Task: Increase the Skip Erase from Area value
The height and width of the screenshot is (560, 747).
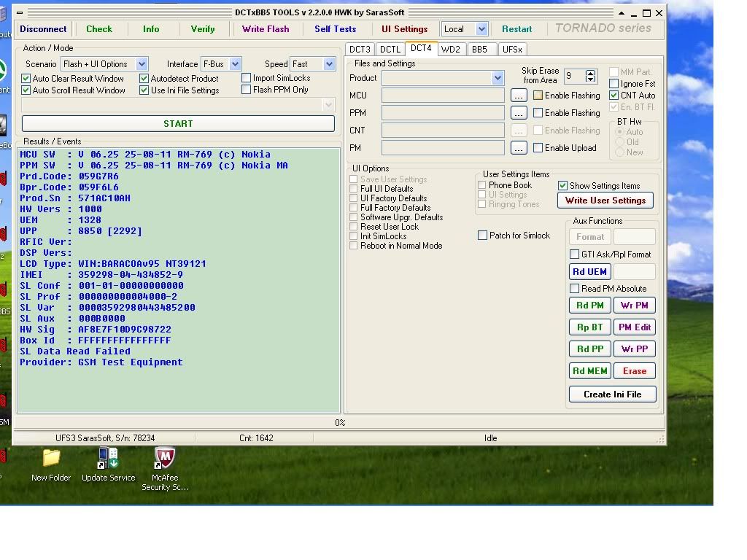Action: [x=591, y=73]
